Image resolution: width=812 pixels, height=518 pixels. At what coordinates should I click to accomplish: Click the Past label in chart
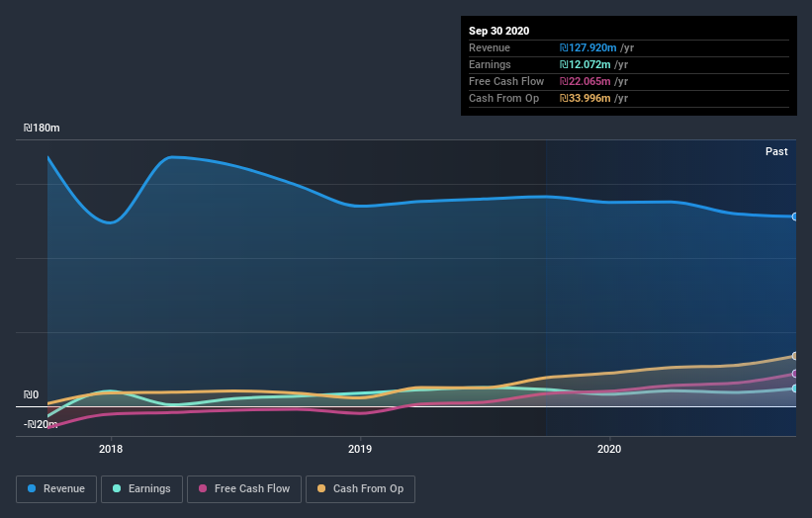[776, 151]
